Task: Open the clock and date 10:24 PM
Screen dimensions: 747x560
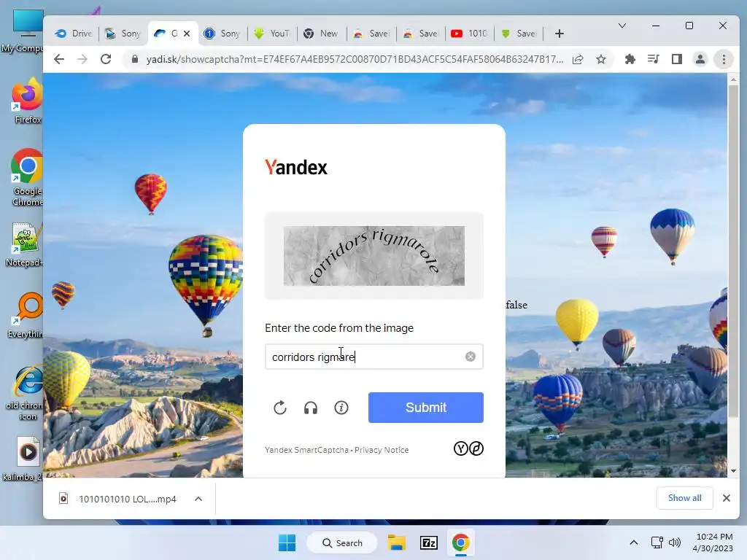Action: 713,542
